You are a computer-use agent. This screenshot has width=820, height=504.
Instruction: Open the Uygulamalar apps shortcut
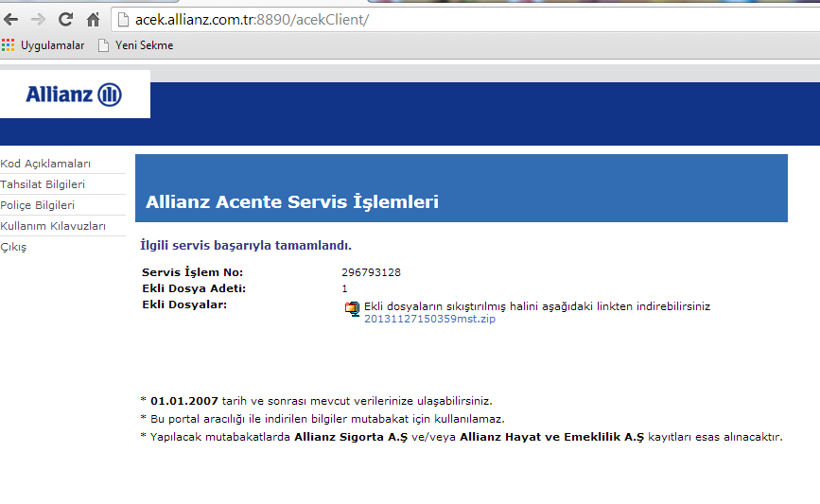pyautogui.click(x=44, y=45)
